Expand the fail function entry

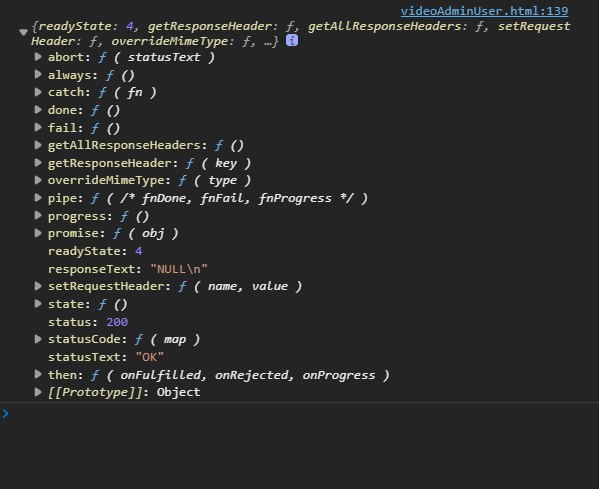pos(38,128)
